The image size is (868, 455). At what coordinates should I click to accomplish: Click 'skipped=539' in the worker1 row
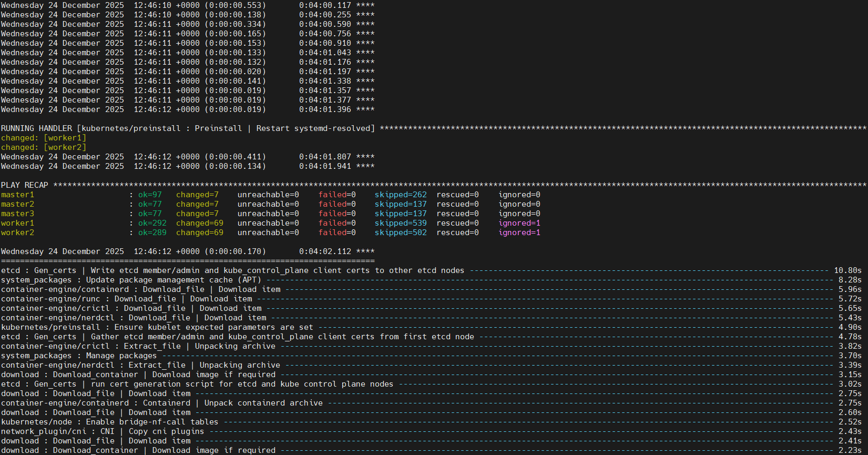401,223
